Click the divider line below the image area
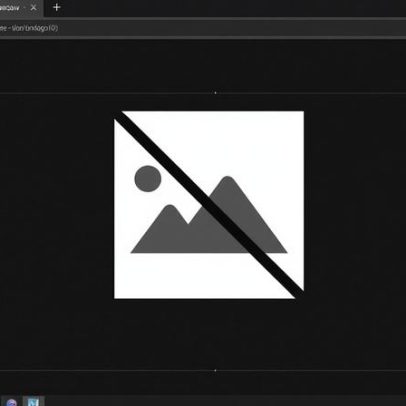Image resolution: width=406 pixels, height=406 pixels. tap(203, 370)
